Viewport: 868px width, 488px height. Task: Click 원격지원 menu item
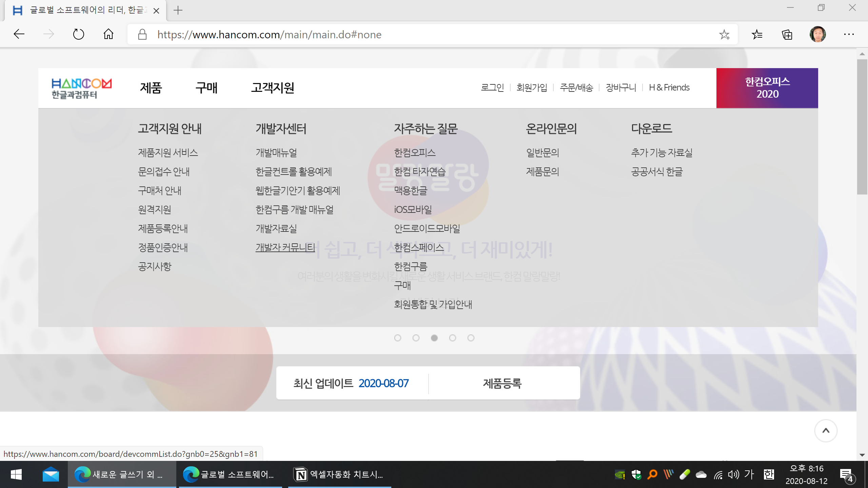coord(155,209)
